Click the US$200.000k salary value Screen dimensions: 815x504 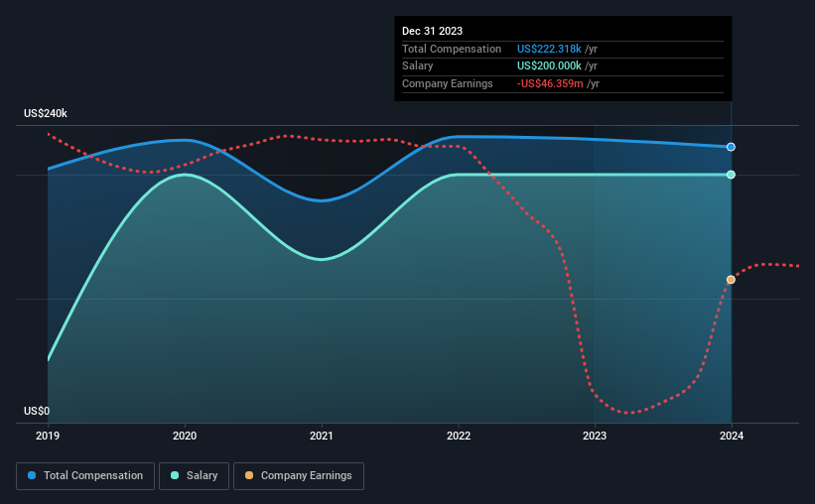pos(549,66)
